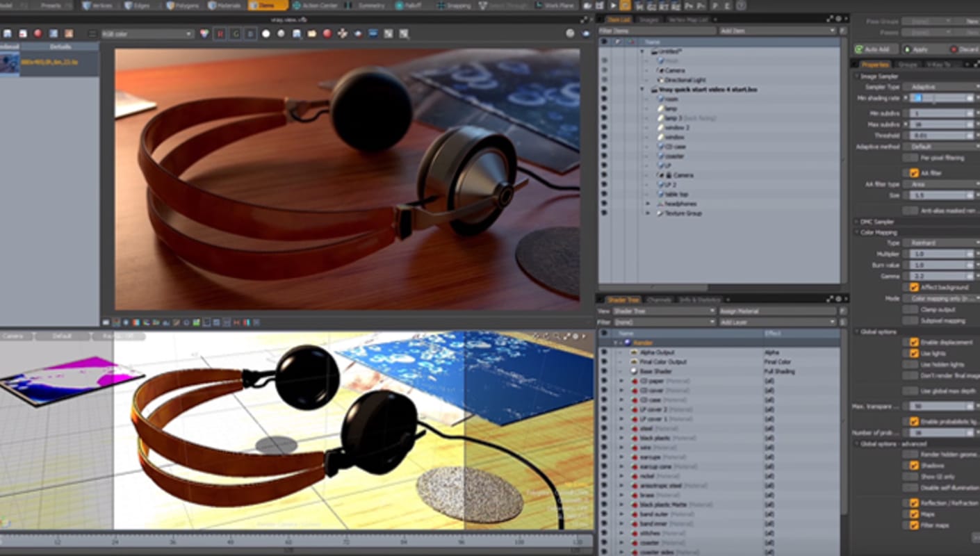
Task: Disable the Shadows checkbox
Action: pos(913,466)
